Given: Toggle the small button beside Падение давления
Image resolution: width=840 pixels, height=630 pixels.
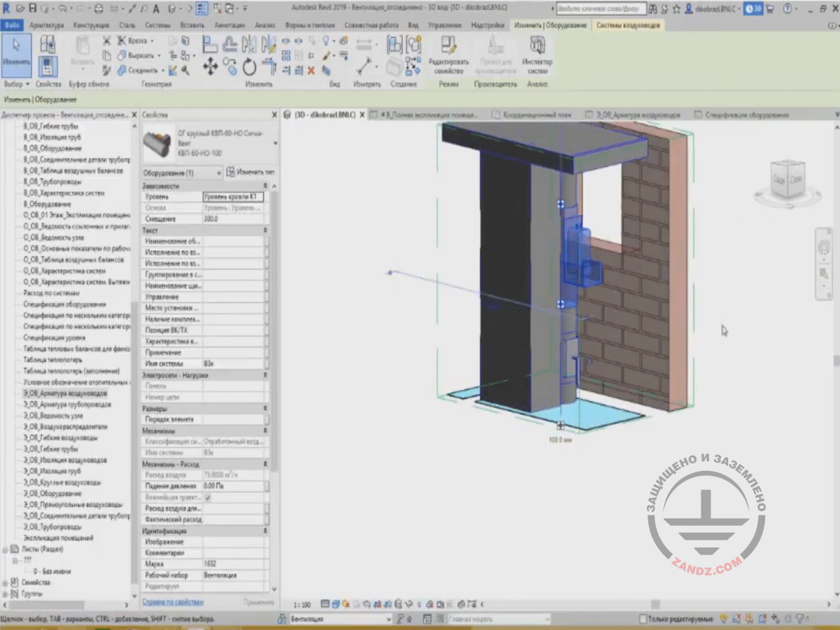Looking at the screenshot, I should coord(266,486).
